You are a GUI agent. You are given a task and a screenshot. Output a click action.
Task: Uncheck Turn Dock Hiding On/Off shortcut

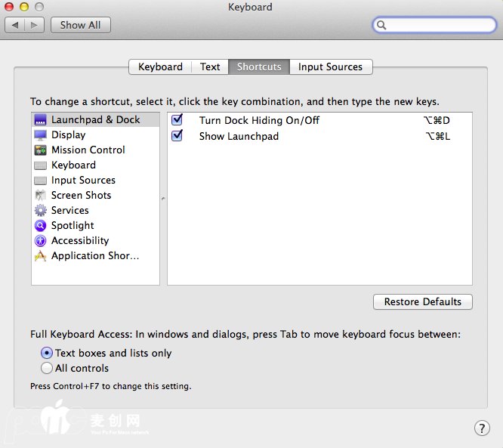177,120
